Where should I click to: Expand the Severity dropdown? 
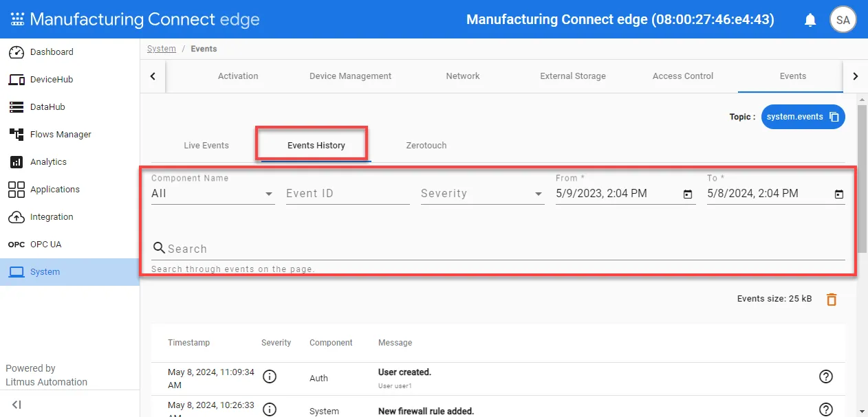coord(482,194)
